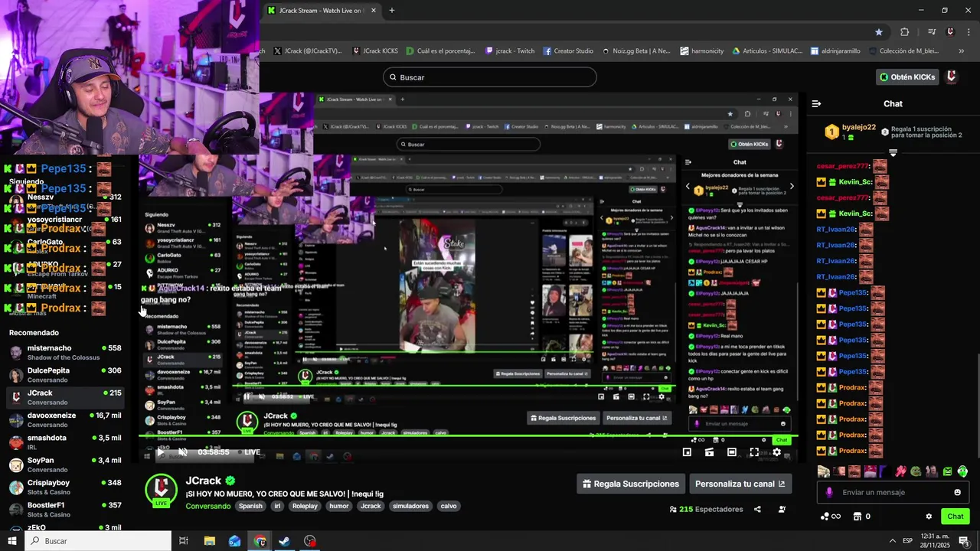Unmute the stream with the volume icon
Viewport: 980px width, 551px height.
[x=183, y=452]
